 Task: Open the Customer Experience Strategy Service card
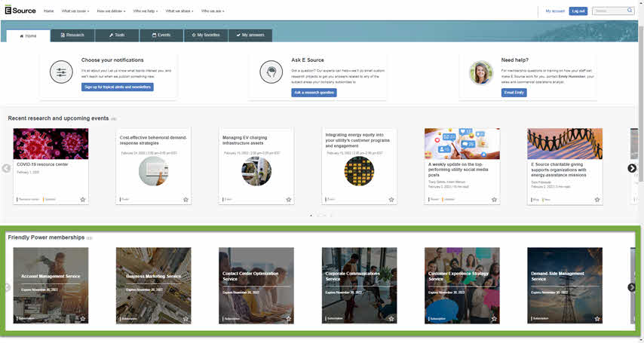462,285
